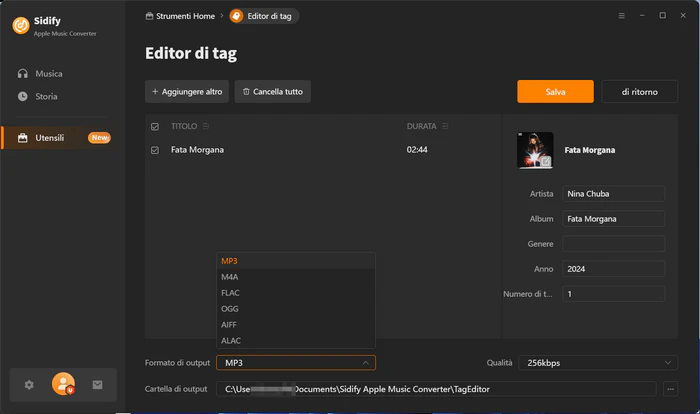The image size is (700, 414).
Task: Click the orange tag icon in the Editor di tag breadcrumb
Action: (x=236, y=16)
